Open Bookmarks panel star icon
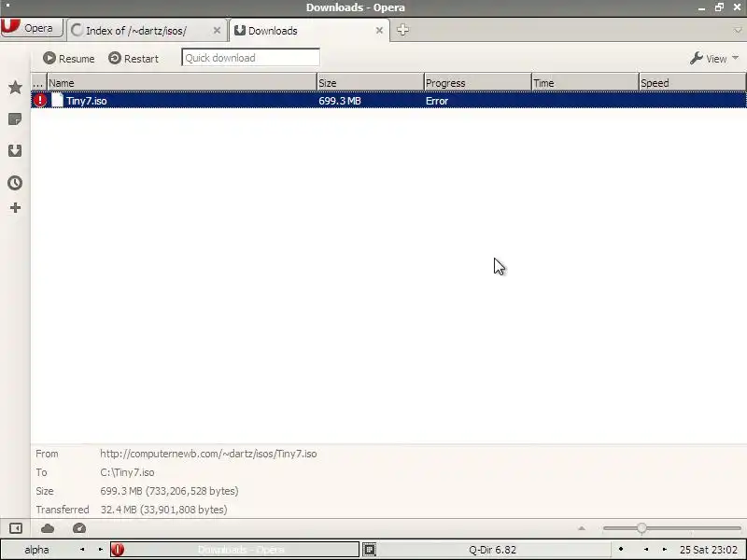This screenshot has width=747, height=560. click(x=15, y=87)
